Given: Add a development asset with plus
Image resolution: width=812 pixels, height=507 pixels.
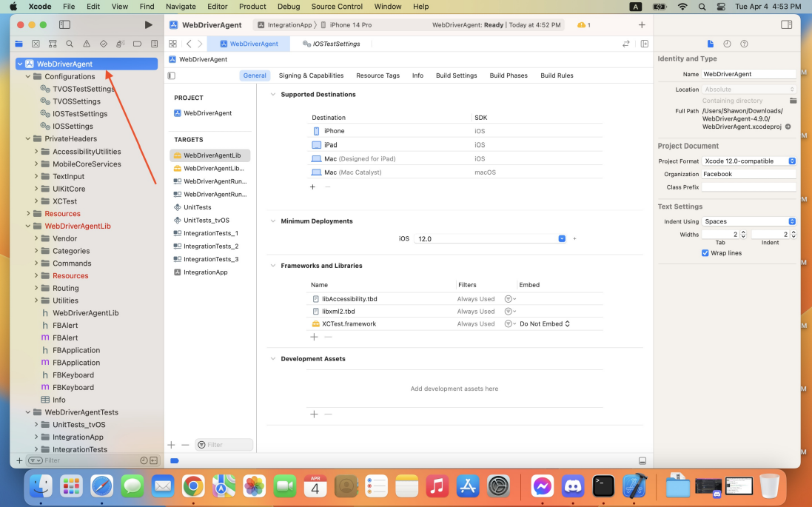Looking at the screenshot, I should pos(314,414).
